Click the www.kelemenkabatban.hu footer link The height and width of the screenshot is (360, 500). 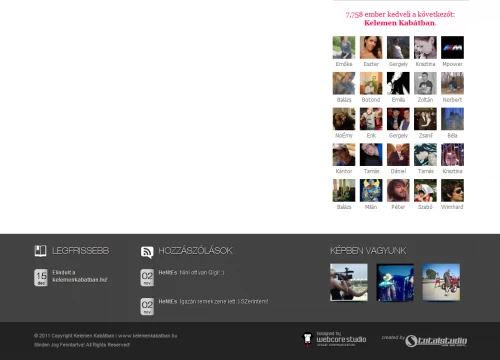[148, 336]
